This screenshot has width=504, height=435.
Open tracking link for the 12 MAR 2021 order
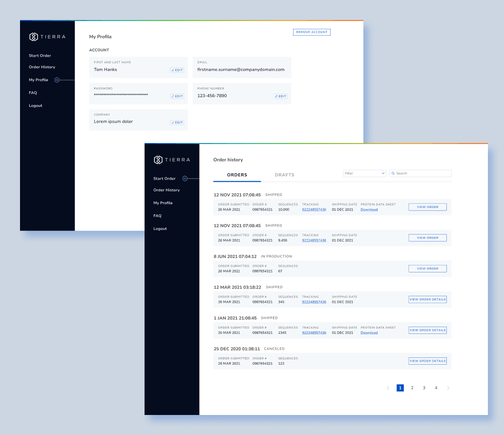coord(314,302)
